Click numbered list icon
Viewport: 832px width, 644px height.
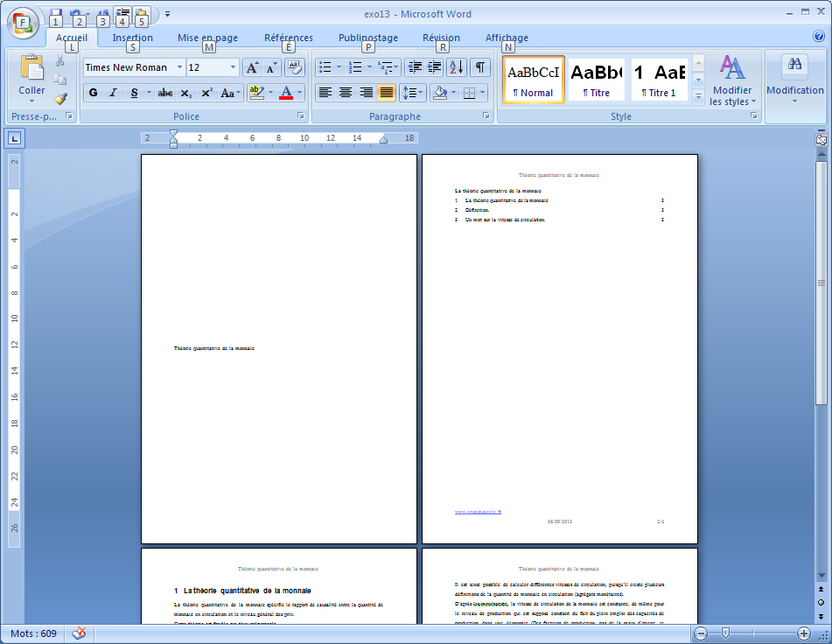click(x=355, y=67)
